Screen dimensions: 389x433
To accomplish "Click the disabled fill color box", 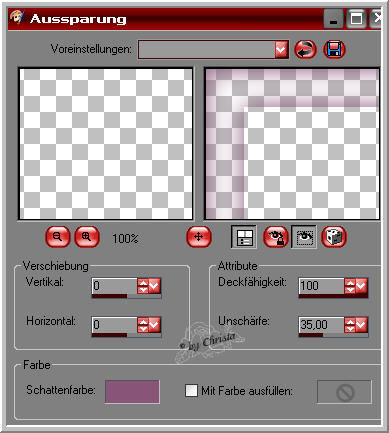I will tap(344, 392).
